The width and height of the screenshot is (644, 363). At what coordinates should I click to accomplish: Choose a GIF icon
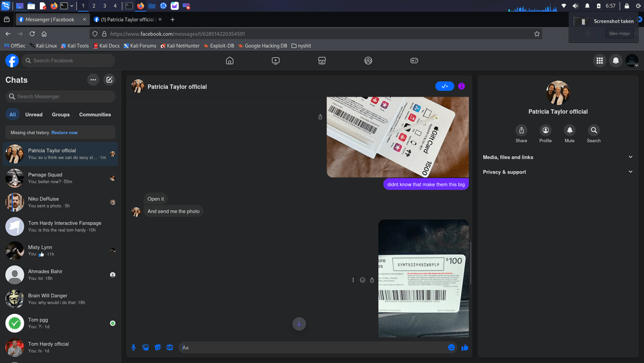tap(169, 348)
